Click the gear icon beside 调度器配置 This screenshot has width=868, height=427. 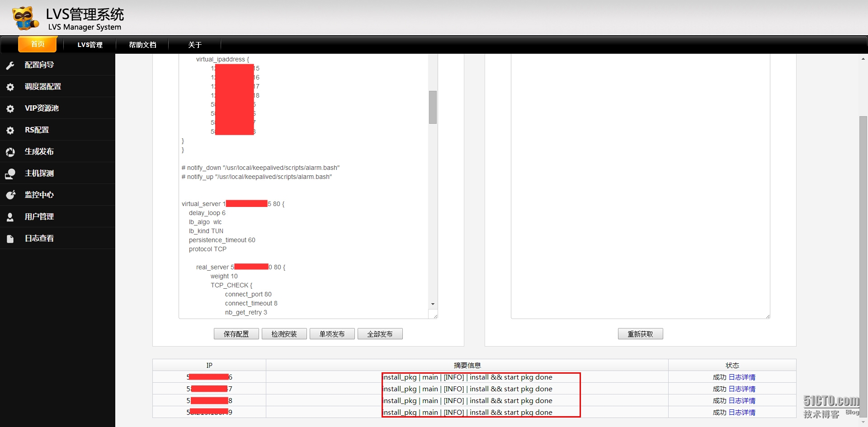point(10,87)
